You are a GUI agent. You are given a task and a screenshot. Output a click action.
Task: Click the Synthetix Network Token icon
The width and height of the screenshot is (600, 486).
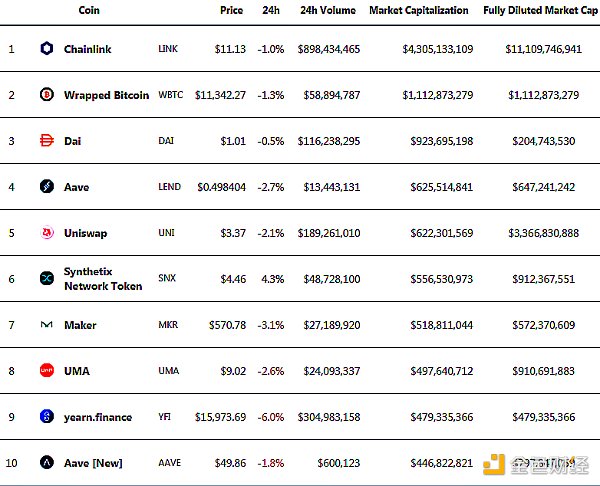[46, 278]
